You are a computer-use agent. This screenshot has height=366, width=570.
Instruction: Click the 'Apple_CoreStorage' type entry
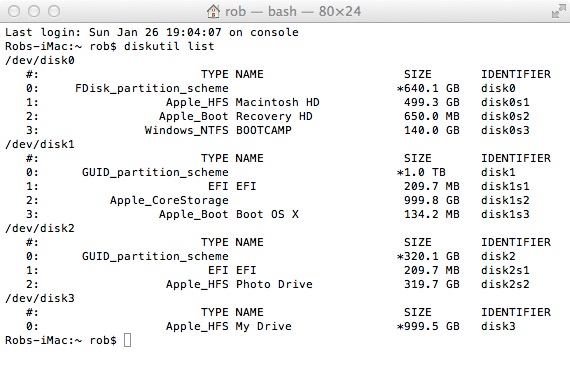tap(169, 200)
